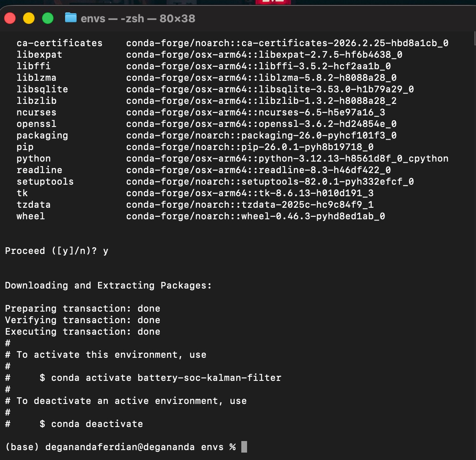The image size is (476, 460).
Task: Click the 'Downloading and Extracting Packages:' line
Action: coord(108,285)
